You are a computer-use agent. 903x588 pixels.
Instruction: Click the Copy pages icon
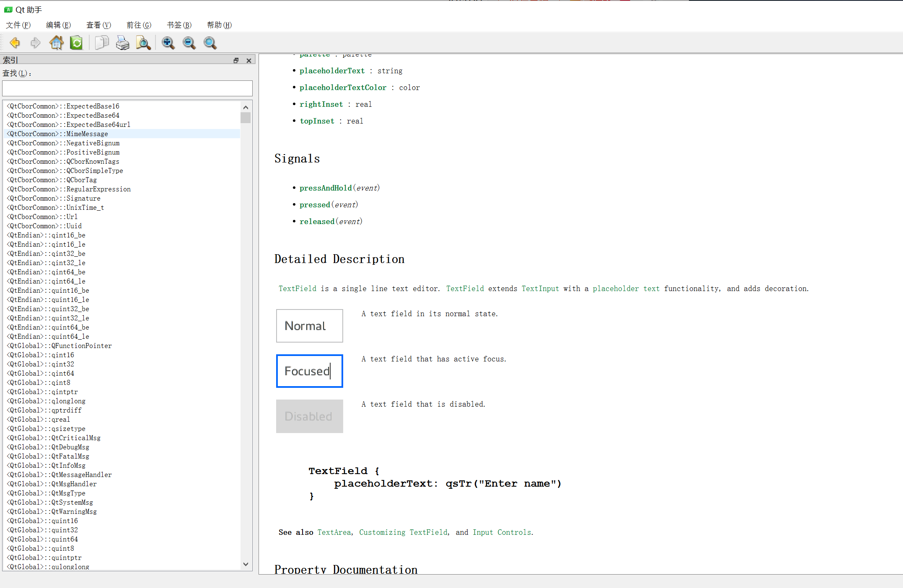pos(101,43)
